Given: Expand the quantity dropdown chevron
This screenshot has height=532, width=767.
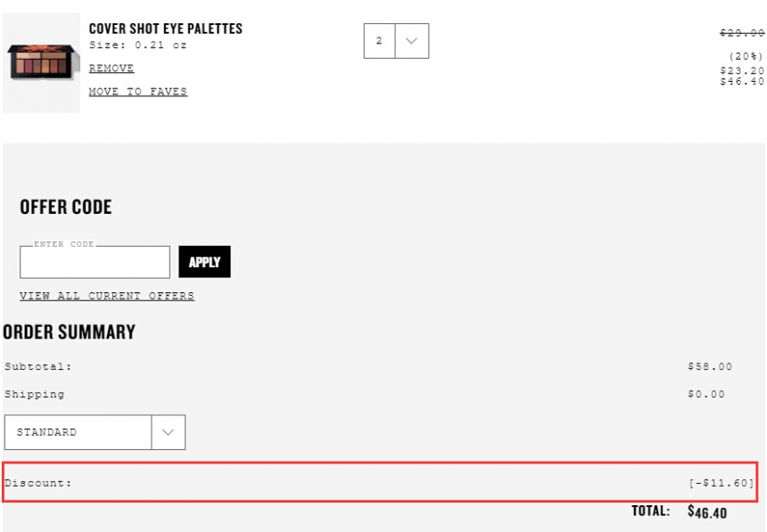Looking at the screenshot, I should [412, 41].
